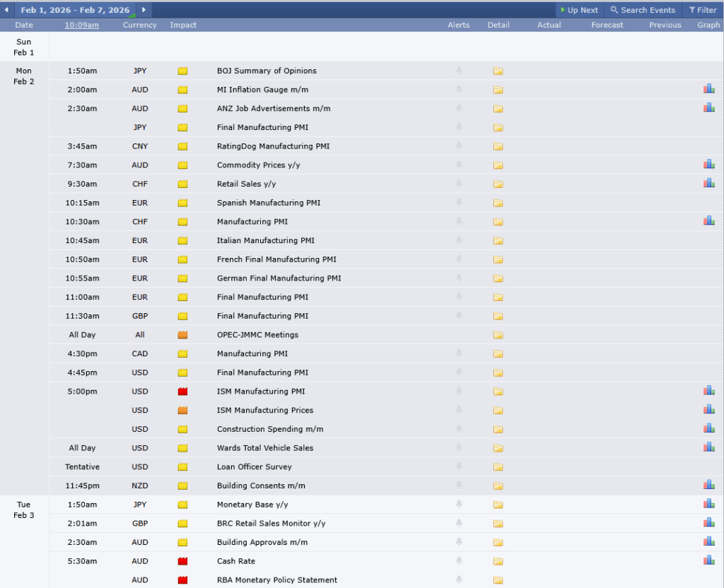The image size is (724, 588).
Task: Open the Filter options
Action: 702,10
